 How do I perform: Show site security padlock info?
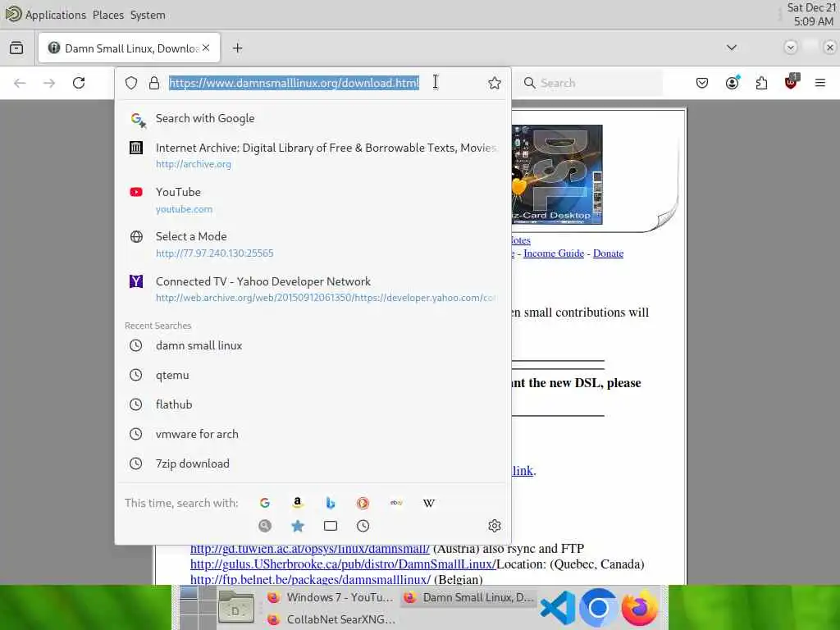(x=154, y=83)
